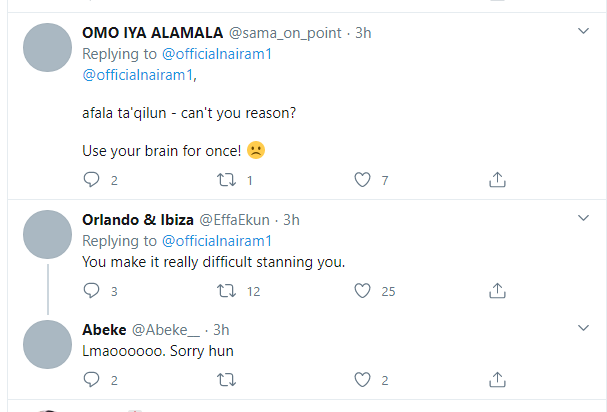Retweet Abeke's Lmaoooooo tweet
This screenshot has height=412, width=607.
pyautogui.click(x=226, y=379)
